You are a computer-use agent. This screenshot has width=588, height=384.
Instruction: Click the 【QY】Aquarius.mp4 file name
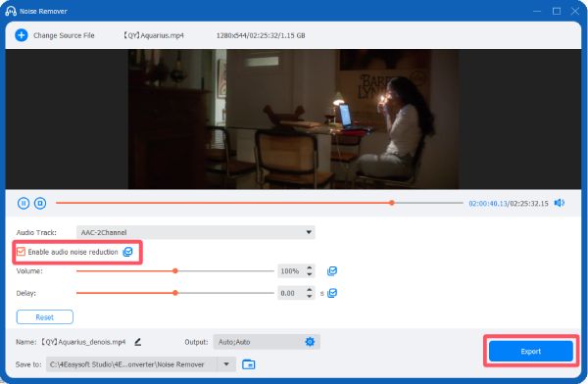(154, 35)
